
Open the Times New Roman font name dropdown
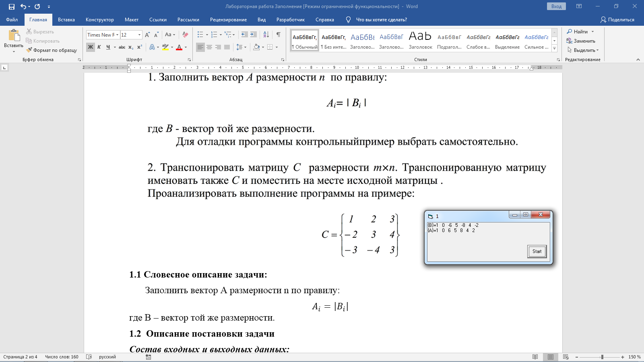point(117,35)
